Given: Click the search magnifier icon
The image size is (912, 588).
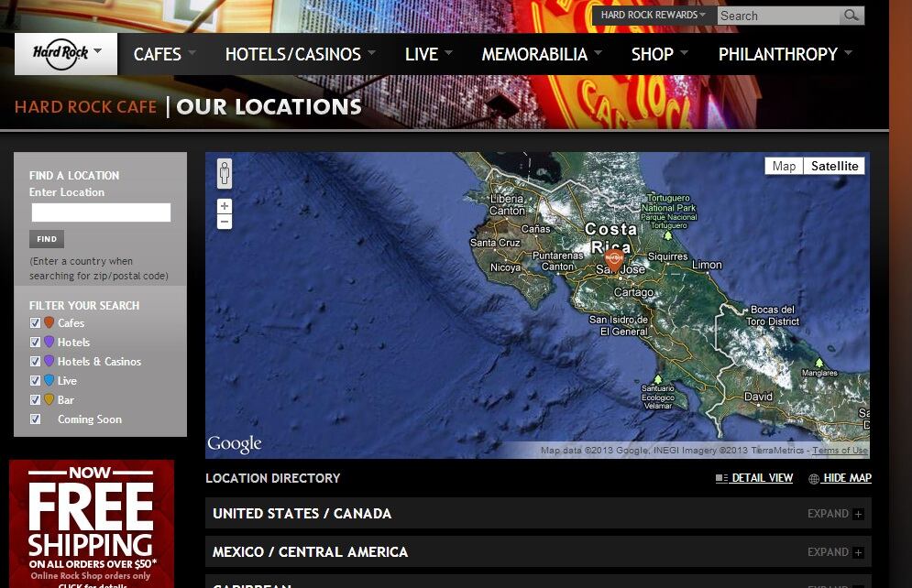Looking at the screenshot, I should [852, 16].
